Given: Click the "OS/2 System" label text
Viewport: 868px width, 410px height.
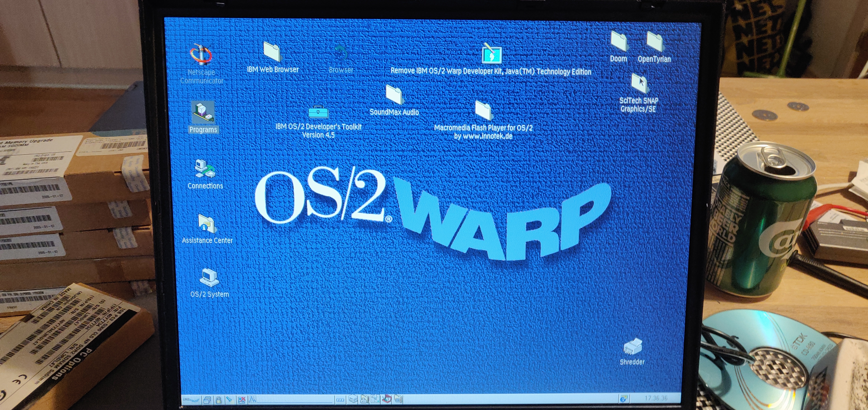Looking at the screenshot, I should click(210, 294).
